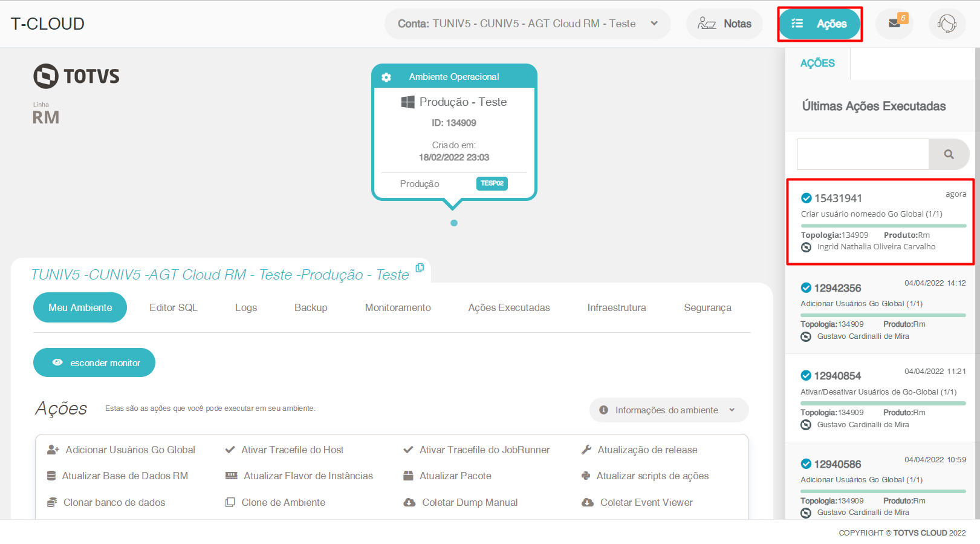Click the checkmark icon beside Tracefile do JobRunner
This screenshot has width=980, height=544.
click(x=408, y=450)
